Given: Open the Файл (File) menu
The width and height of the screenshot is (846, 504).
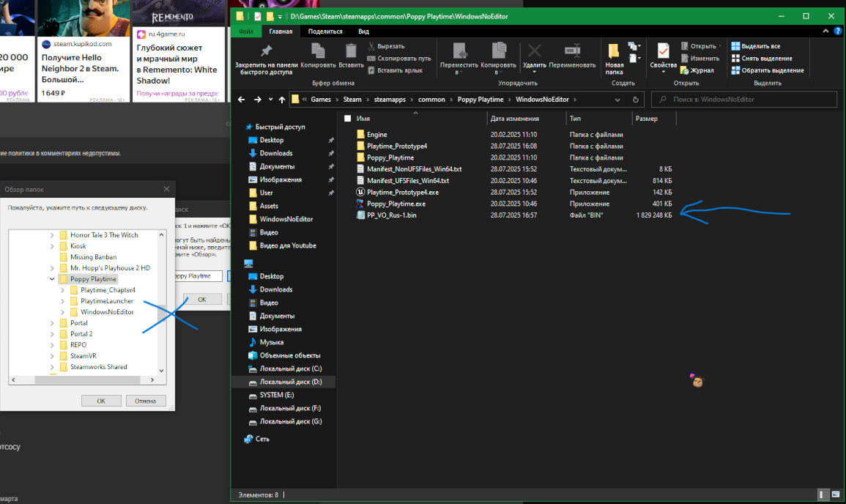Looking at the screenshot, I should tap(246, 31).
